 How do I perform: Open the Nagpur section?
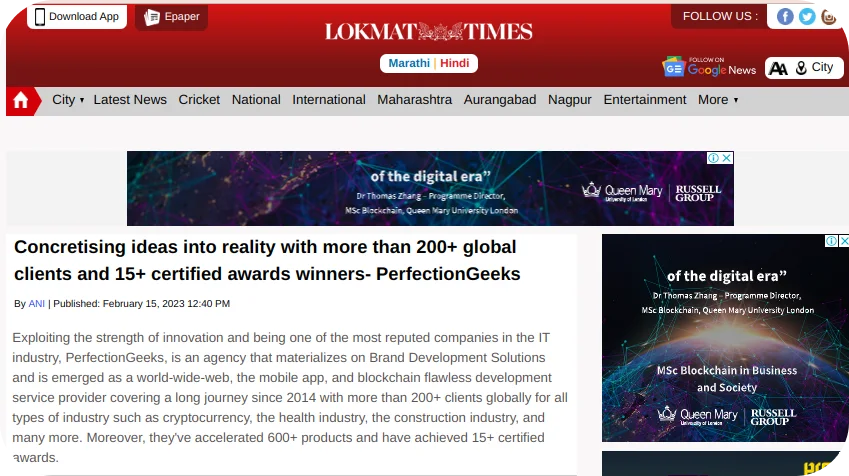tap(570, 100)
